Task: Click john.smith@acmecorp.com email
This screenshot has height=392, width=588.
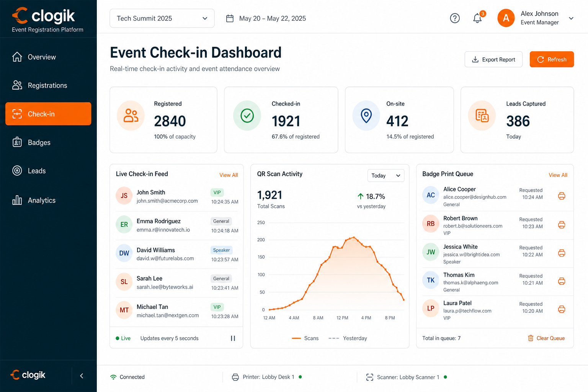Action: click(x=167, y=201)
